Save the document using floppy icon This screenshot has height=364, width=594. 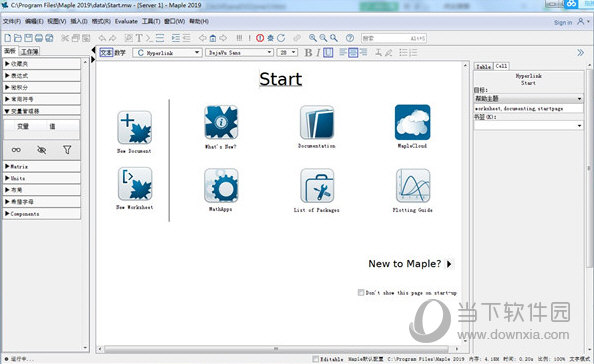pyautogui.click(x=28, y=38)
